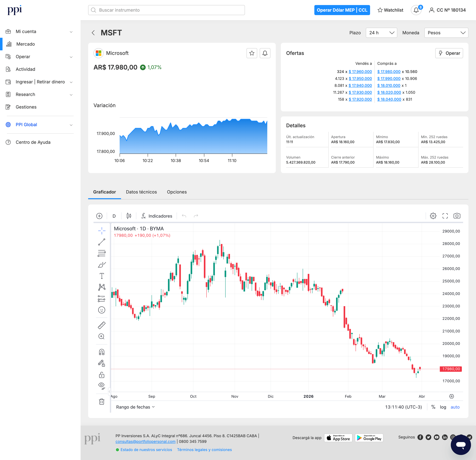Screen dimensions: 476x460
Task: Open the Watchlist
Action: coord(390,10)
